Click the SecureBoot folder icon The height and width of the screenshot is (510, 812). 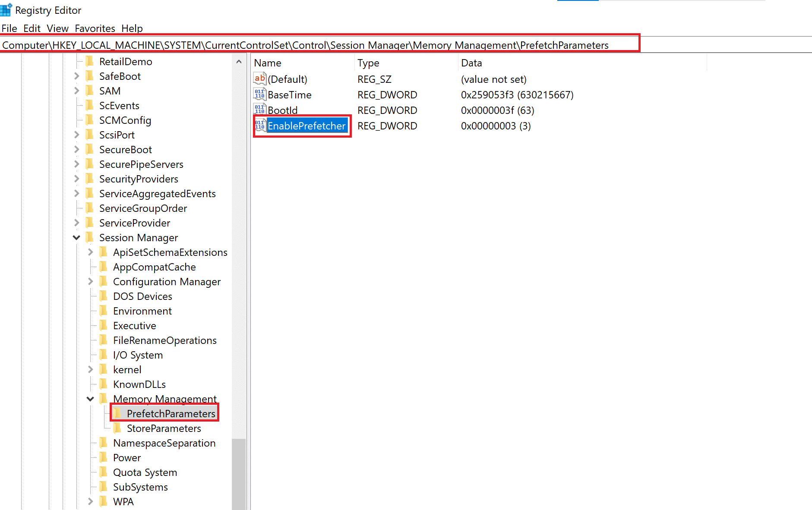(x=90, y=149)
